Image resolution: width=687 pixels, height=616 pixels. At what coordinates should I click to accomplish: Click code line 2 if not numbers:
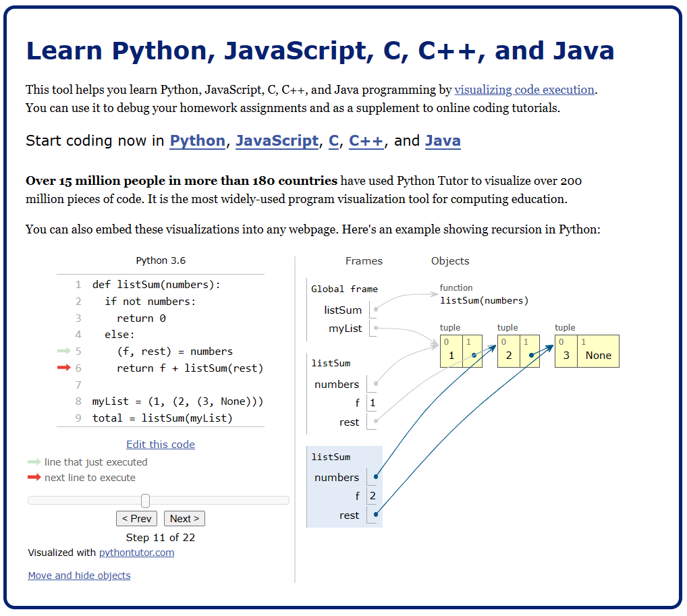pyautogui.click(x=150, y=302)
